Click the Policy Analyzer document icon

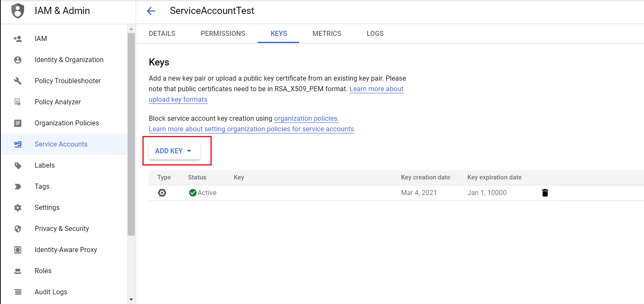coord(18,102)
